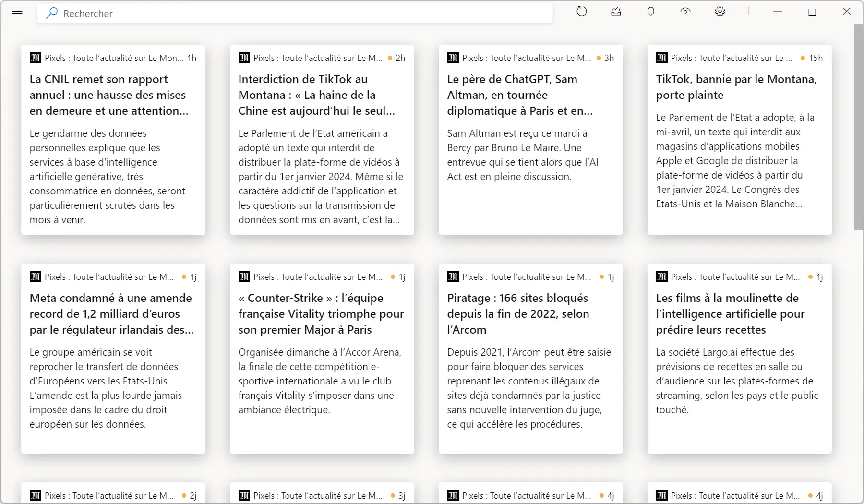Click Le Monde icon on TikTok porte plainte card
This screenshot has height=504, width=864.
coord(662,58)
